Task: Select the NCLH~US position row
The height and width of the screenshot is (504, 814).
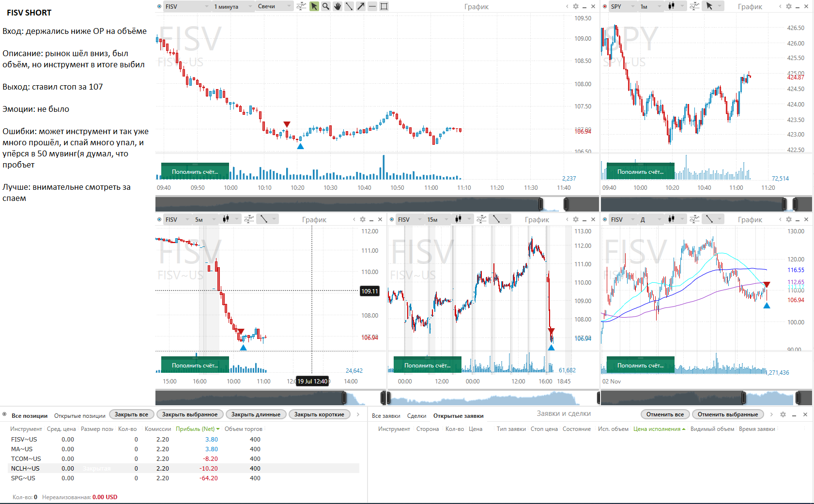Action: (184, 469)
